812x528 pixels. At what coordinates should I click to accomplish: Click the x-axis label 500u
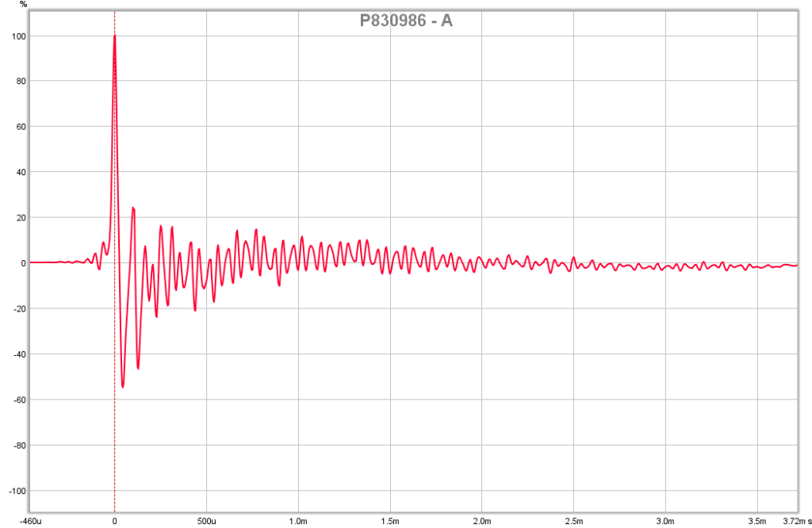point(207,522)
